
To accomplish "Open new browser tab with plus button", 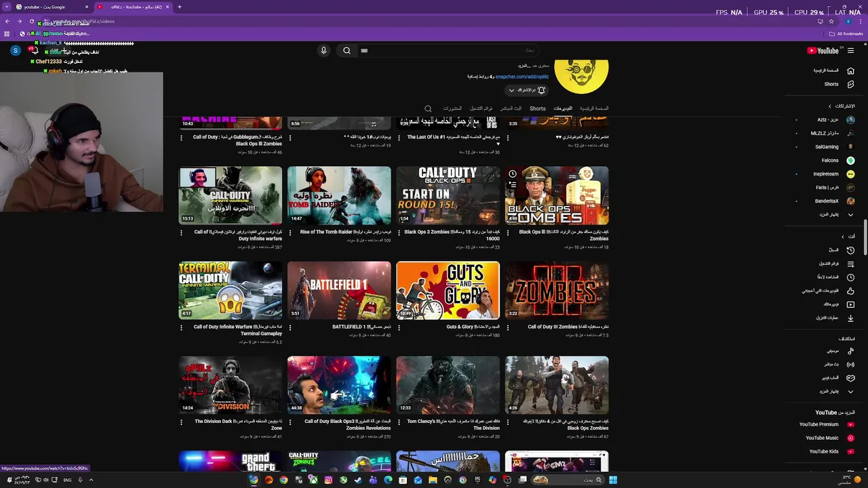I will 180,7.
